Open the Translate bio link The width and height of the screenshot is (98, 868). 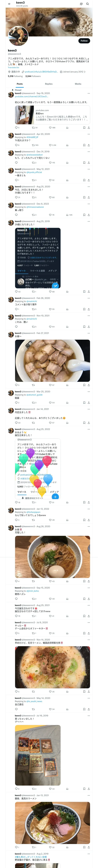14,67
